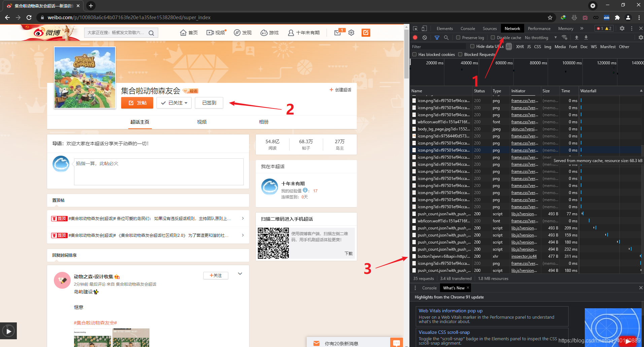Screen dimensions: 644x347
Task: Open network conditions wifi icon
Action: tap(565, 37)
